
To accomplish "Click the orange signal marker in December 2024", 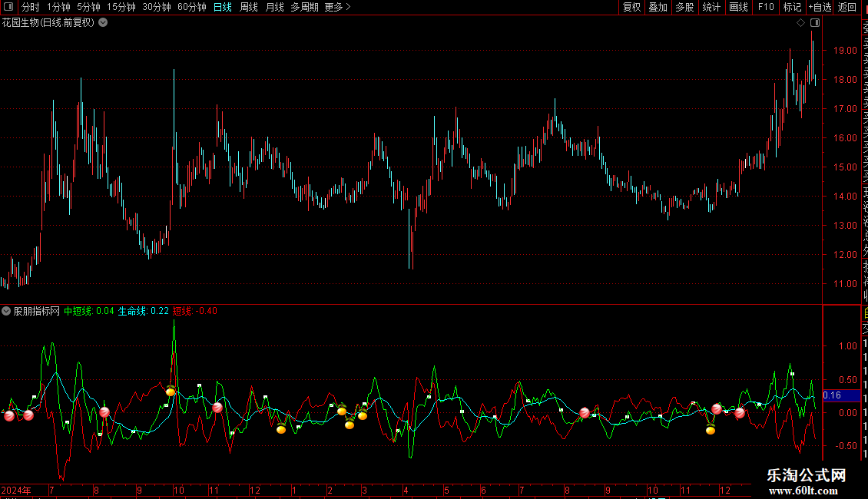I will pos(281,428).
